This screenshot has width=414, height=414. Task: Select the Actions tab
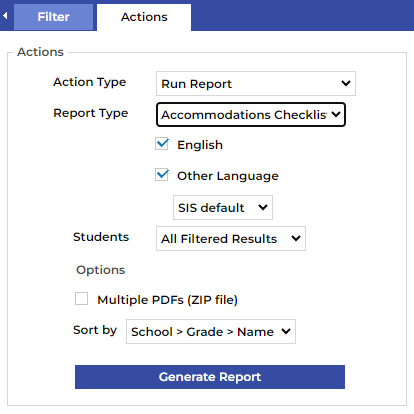[144, 17]
